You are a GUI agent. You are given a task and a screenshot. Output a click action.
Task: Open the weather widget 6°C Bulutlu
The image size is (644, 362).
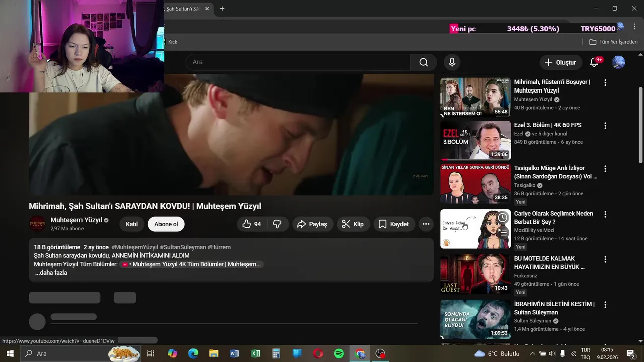click(497, 353)
